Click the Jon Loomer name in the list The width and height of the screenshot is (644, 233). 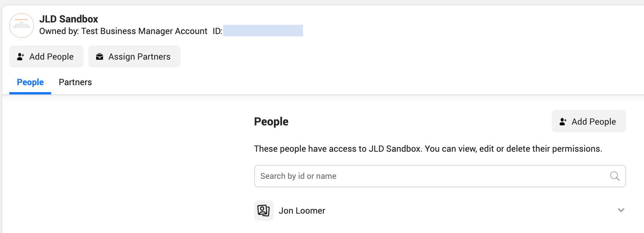(x=302, y=211)
